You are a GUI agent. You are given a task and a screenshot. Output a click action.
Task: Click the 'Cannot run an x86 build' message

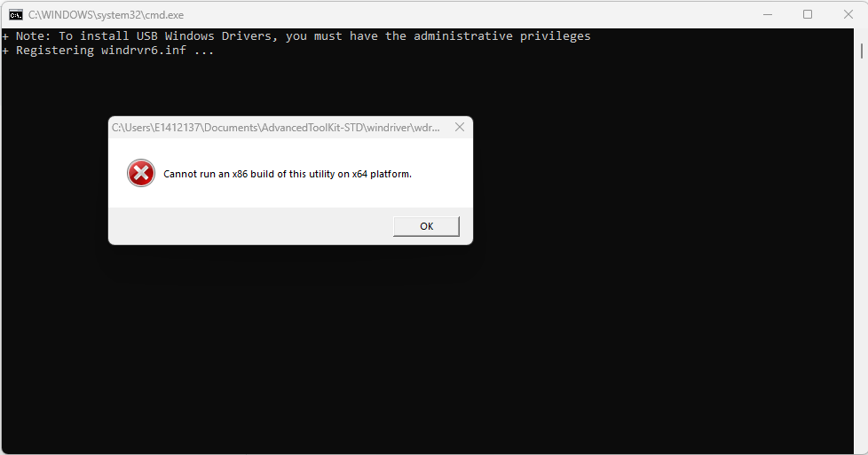point(288,174)
